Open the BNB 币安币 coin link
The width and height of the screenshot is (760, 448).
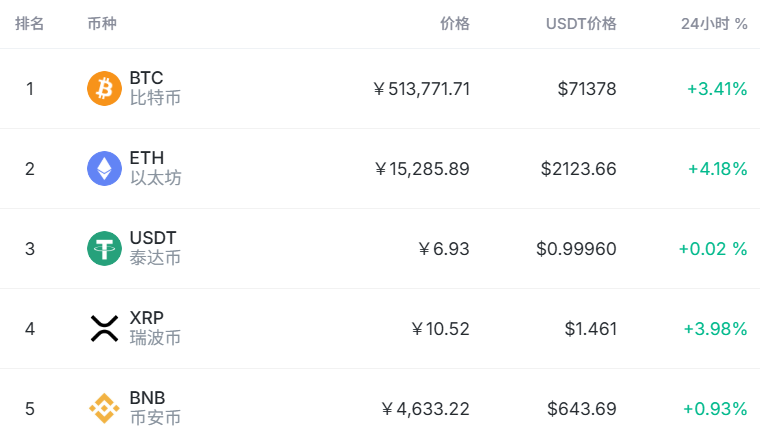[x=155, y=408]
